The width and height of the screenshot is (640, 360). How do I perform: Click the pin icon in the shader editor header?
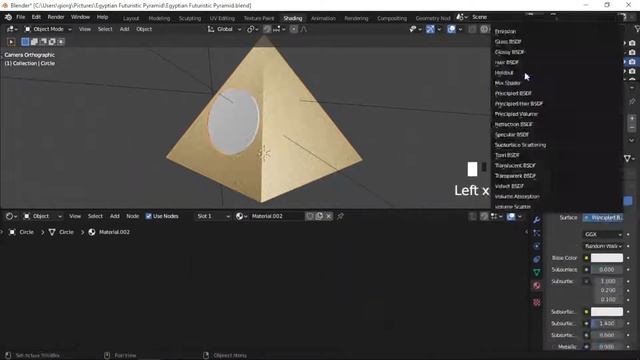340,216
